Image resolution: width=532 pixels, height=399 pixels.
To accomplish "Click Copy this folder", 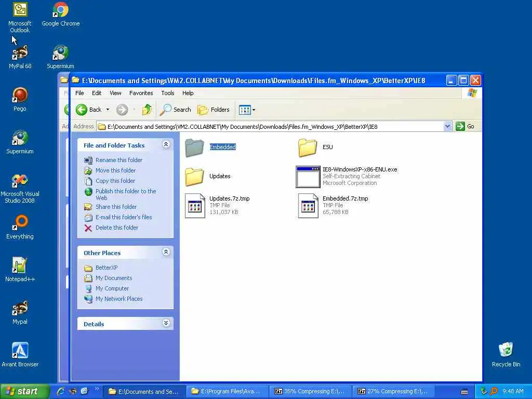I will tap(115, 181).
